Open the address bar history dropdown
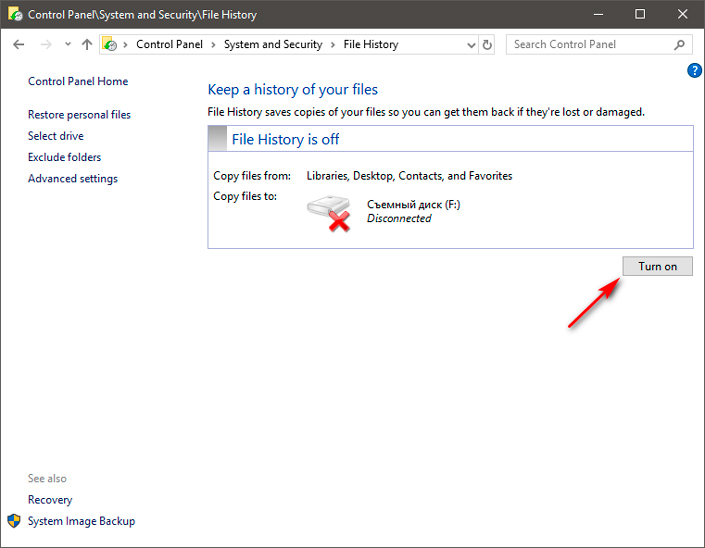This screenshot has width=705, height=548. coord(471,45)
